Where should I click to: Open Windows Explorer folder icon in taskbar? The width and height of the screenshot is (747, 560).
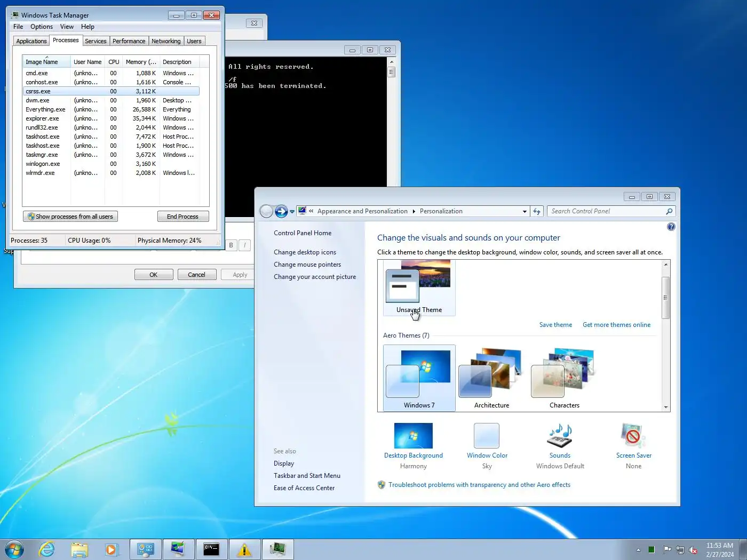click(x=80, y=549)
